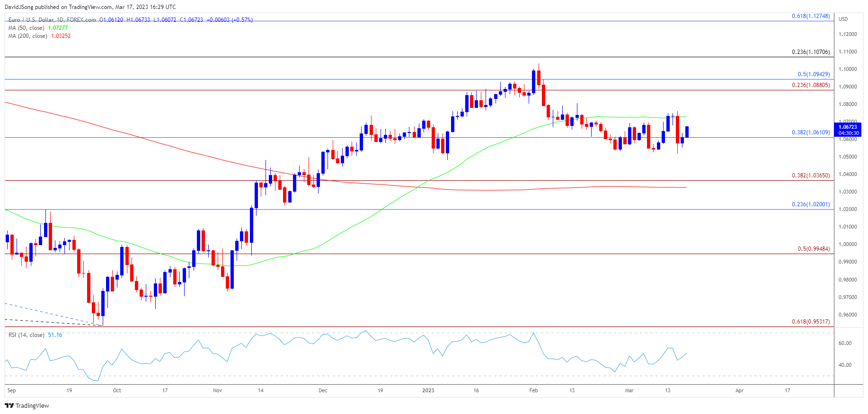This screenshot has height=414, width=868.
Task: Click the RSI value 51.16
Action: tap(55, 335)
